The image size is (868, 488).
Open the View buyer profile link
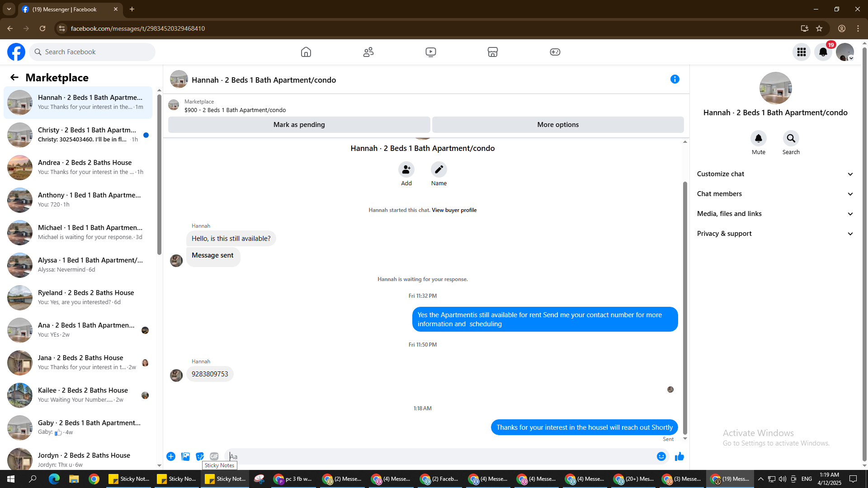pos(454,210)
